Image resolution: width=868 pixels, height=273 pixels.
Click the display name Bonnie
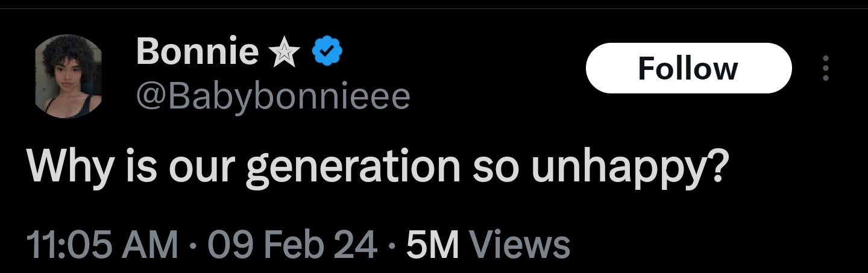(x=197, y=52)
